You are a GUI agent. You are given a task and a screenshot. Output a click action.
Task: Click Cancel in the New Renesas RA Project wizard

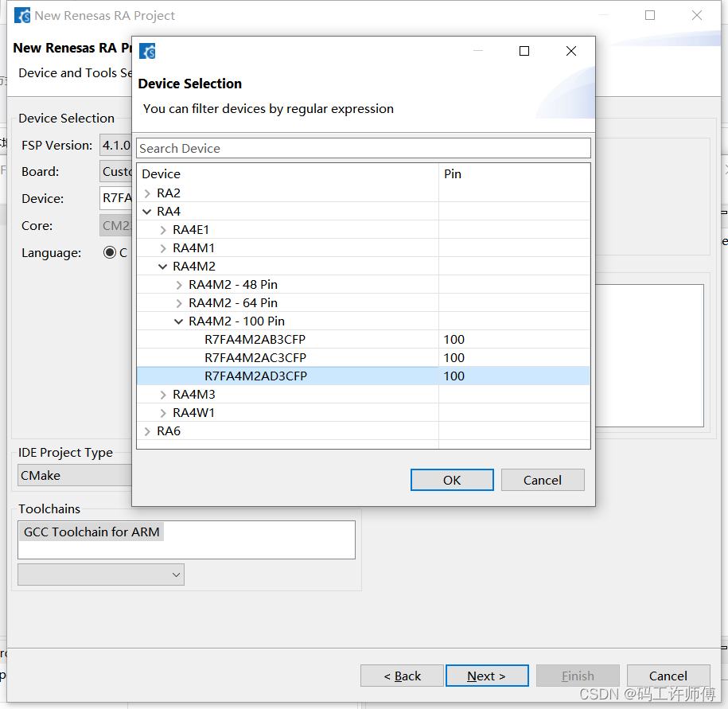[x=668, y=676]
